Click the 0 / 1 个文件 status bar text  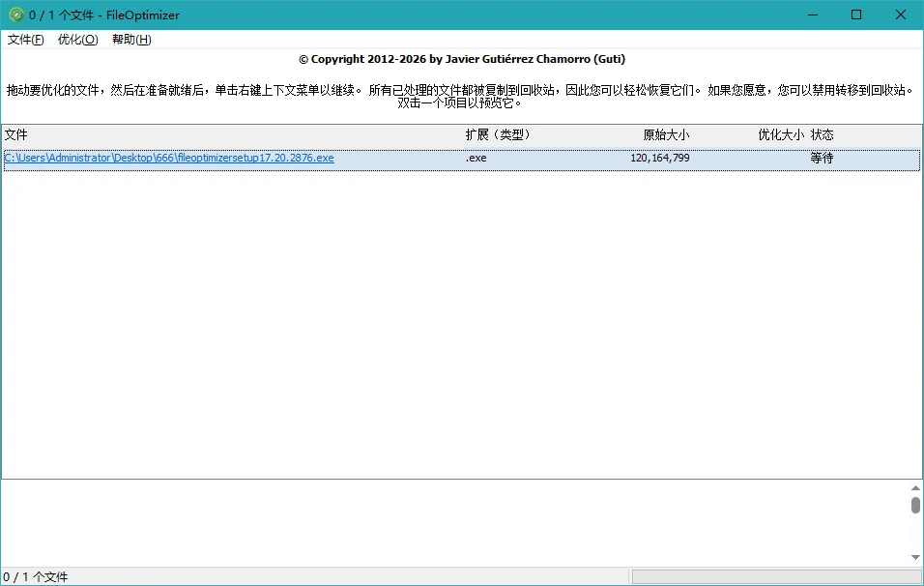[x=36, y=576]
